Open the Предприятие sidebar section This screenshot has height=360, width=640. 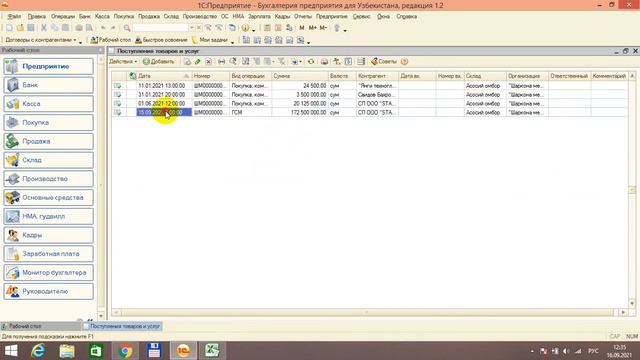[x=49, y=66]
